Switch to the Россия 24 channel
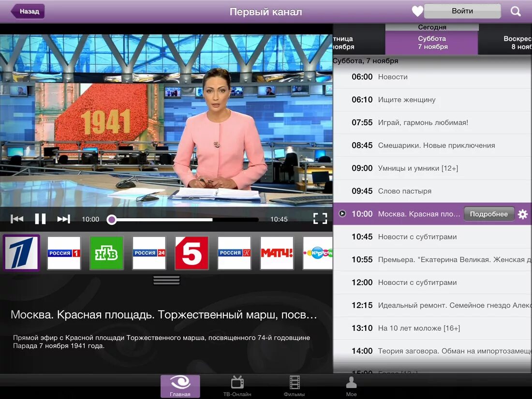Screen dimensions: 532x399 pyautogui.click(x=149, y=253)
